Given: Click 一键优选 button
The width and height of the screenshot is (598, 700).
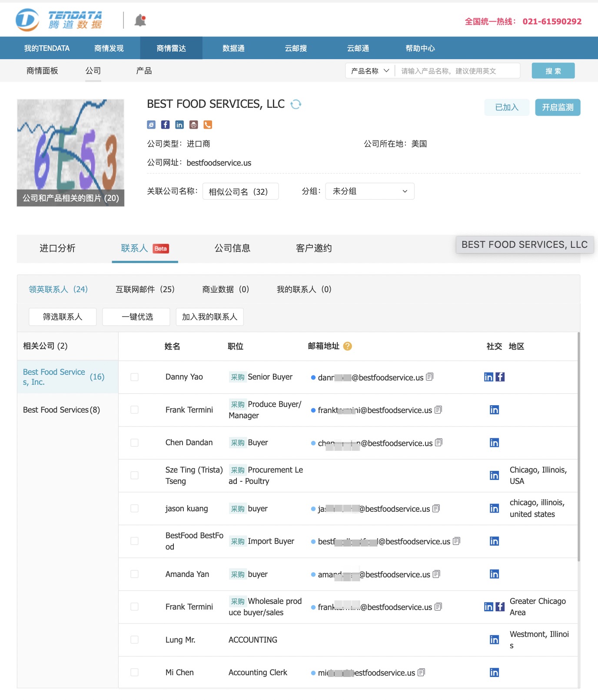Looking at the screenshot, I should pyautogui.click(x=136, y=317).
